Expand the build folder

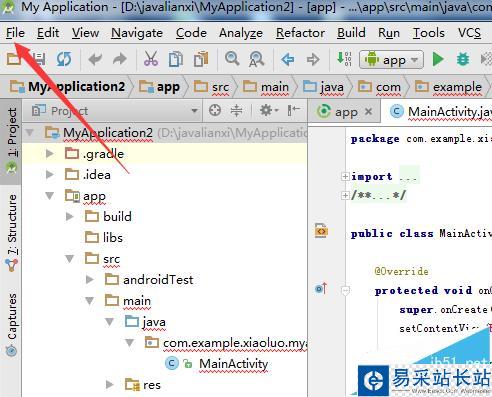pyautogui.click(x=70, y=216)
